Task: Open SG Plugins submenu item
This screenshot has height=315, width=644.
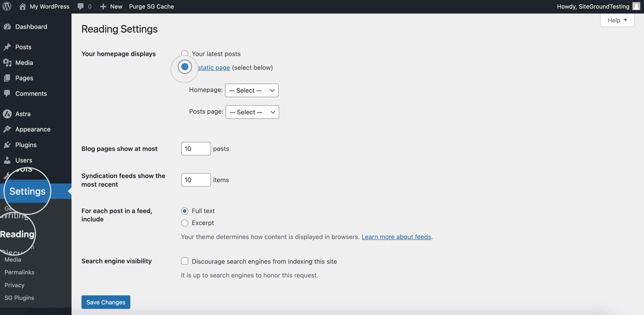Action: (20, 298)
